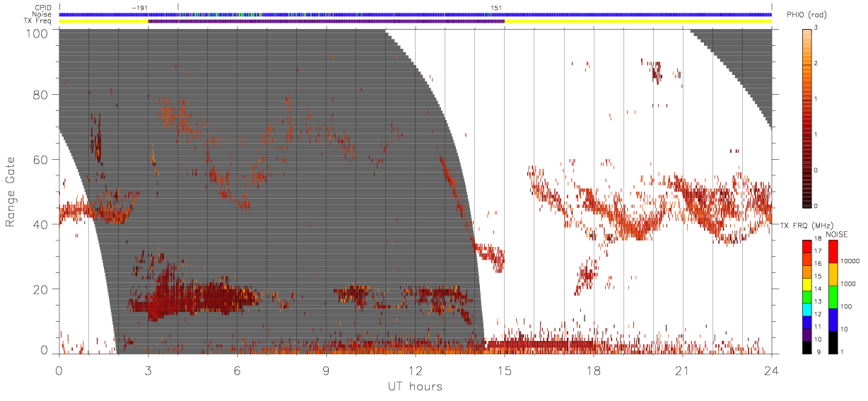
Task: Click the blue Noise strip above the plot
Action: (416, 14)
